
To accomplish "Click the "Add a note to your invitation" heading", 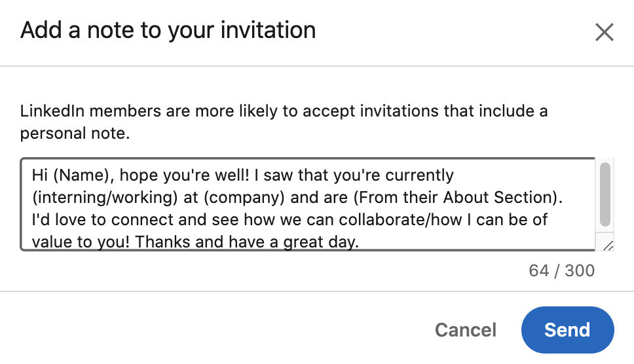I will [x=168, y=30].
